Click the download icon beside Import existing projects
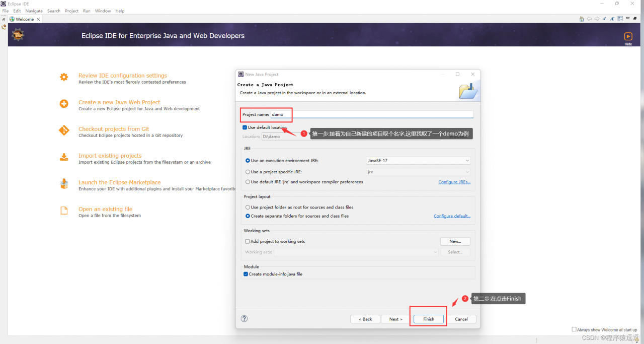This screenshot has width=644, height=344. click(64, 157)
